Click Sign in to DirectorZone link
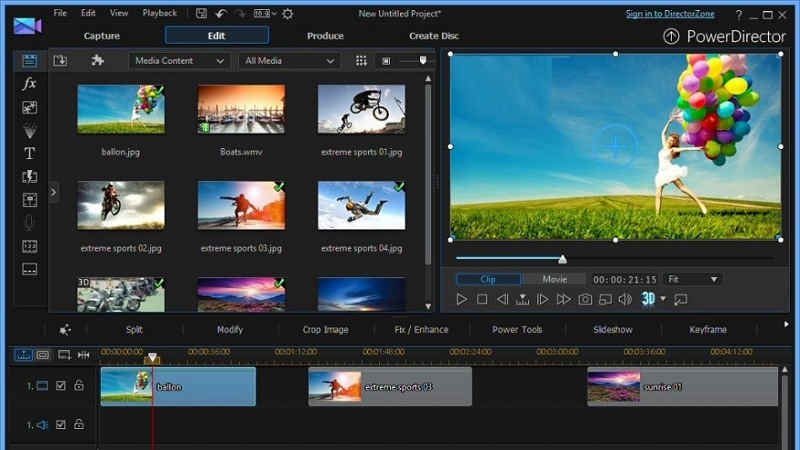Viewport: 800px width, 450px height. click(x=670, y=14)
